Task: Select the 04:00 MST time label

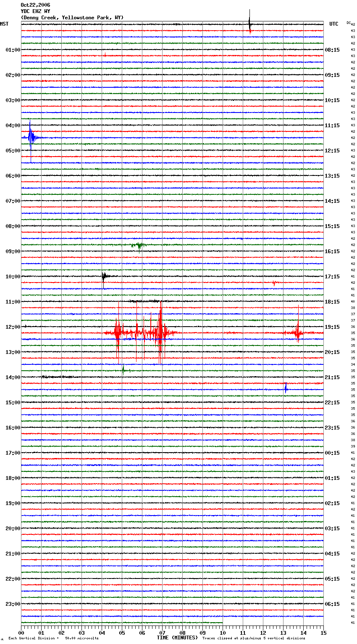Action: click(13, 126)
